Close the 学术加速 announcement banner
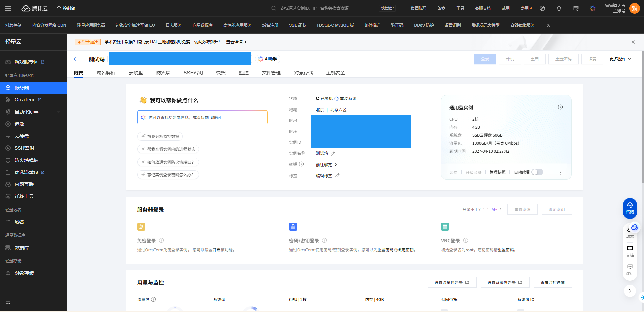Image resolution: width=644 pixels, height=312 pixels. [x=633, y=42]
